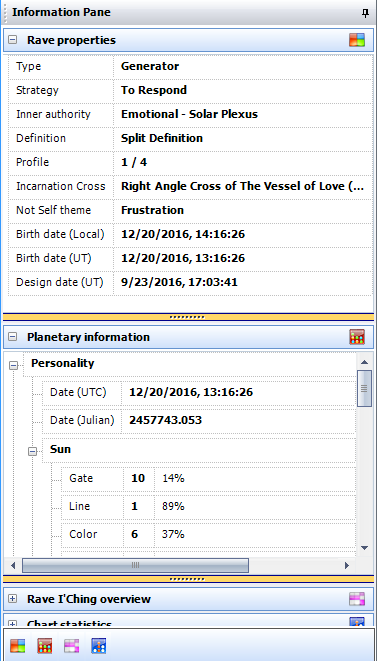
Task: Open Rave I'Ching overview from bottom toolbar
Action: pos(72,646)
